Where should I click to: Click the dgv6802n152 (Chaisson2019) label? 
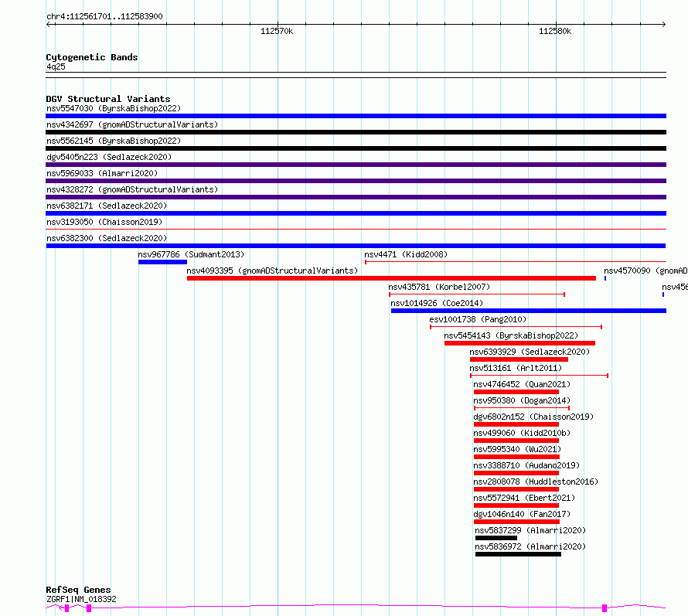tap(533, 417)
